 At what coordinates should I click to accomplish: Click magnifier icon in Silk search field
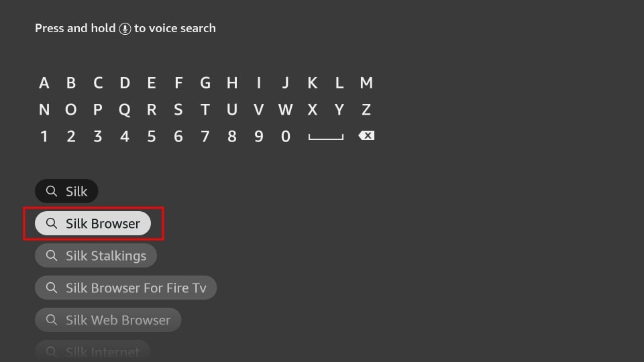point(52,191)
